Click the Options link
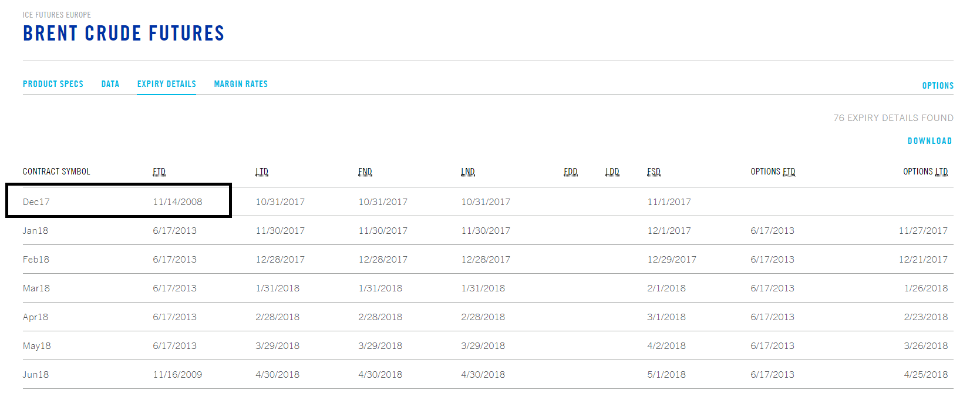 pos(938,86)
